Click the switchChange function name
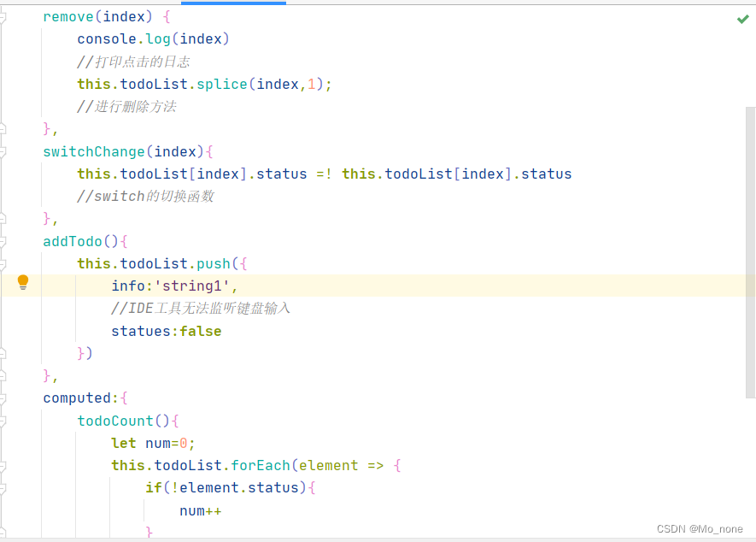The image size is (756, 542). point(94,152)
